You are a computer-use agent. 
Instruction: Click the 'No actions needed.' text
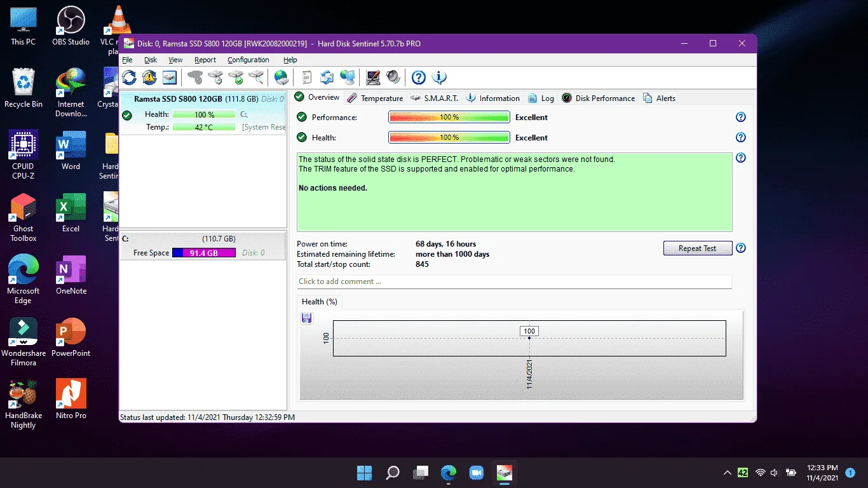(x=333, y=188)
